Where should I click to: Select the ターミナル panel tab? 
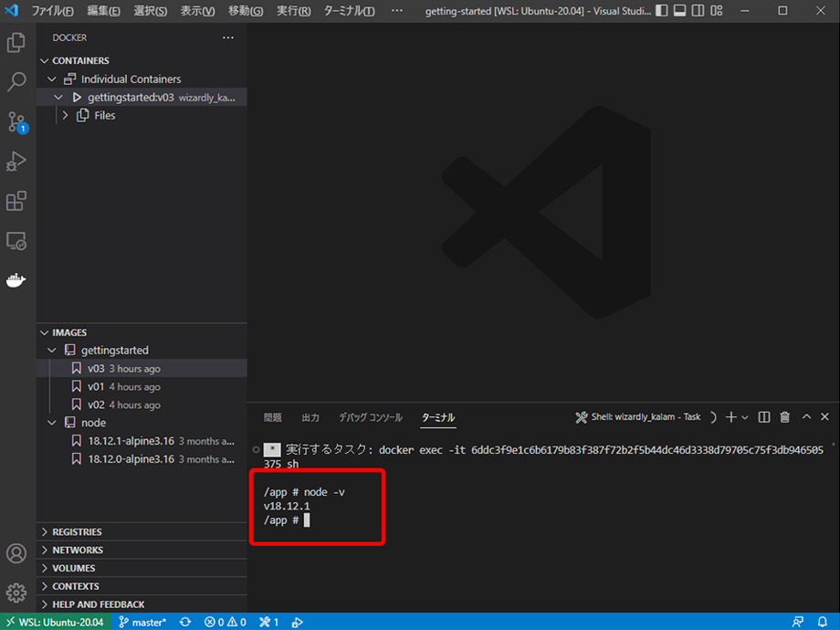438,417
